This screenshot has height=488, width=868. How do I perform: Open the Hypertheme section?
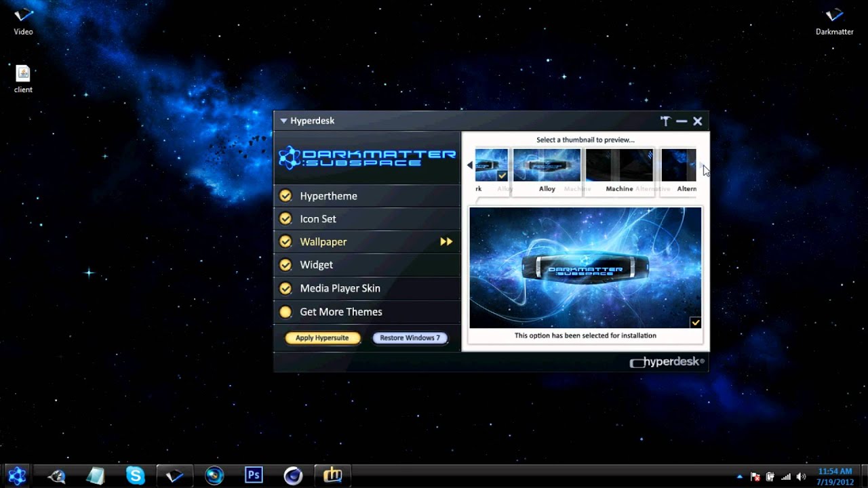coord(367,196)
